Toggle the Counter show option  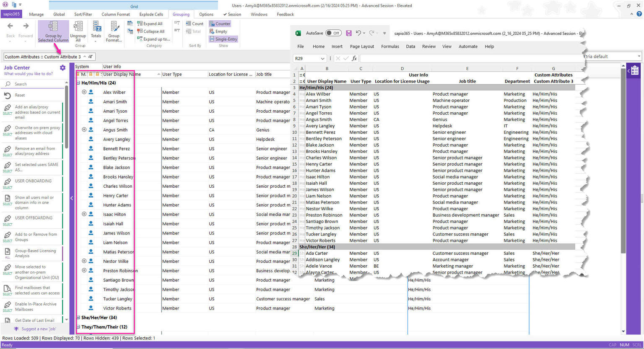pos(220,23)
